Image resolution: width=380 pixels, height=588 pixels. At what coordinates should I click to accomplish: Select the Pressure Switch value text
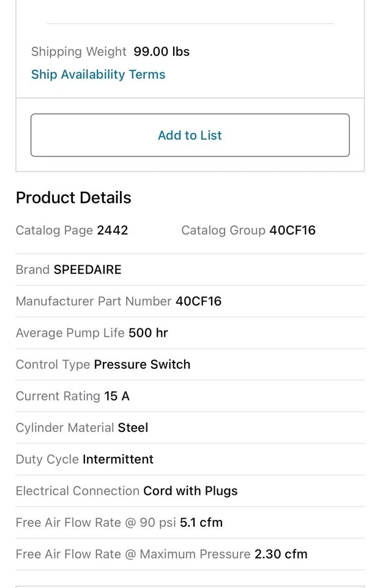[x=142, y=364]
